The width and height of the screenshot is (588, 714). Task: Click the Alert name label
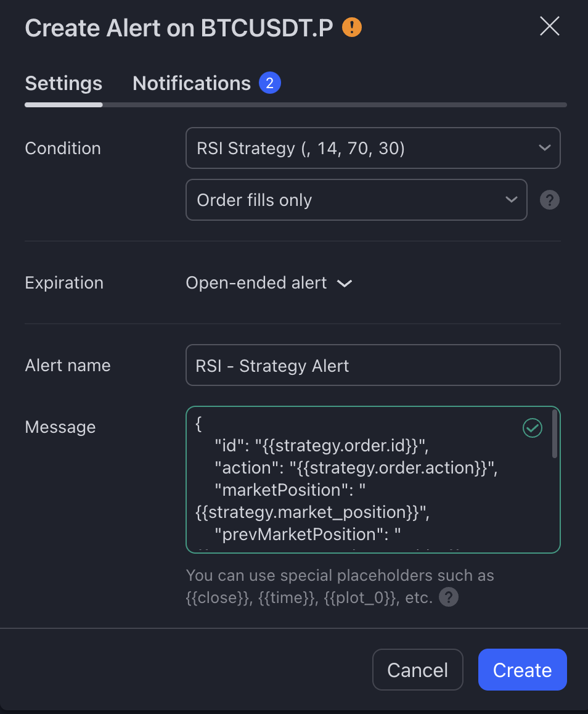point(68,366)
